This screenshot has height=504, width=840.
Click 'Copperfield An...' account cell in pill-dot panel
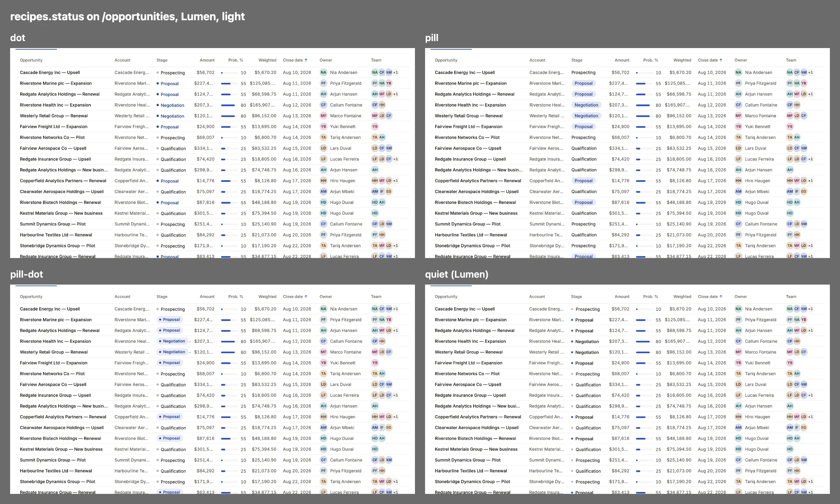click(x=132, y=417)
